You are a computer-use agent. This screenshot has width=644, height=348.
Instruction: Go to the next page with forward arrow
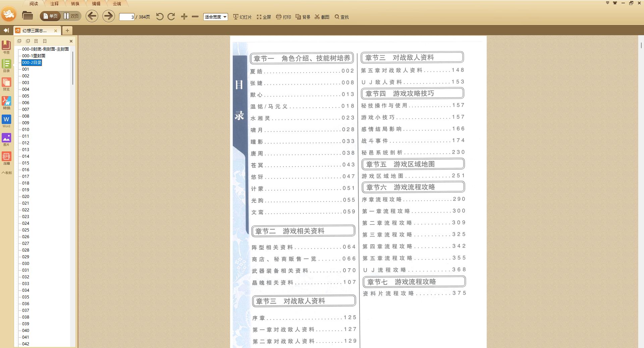pyautogui.click(x=108, y=16)
